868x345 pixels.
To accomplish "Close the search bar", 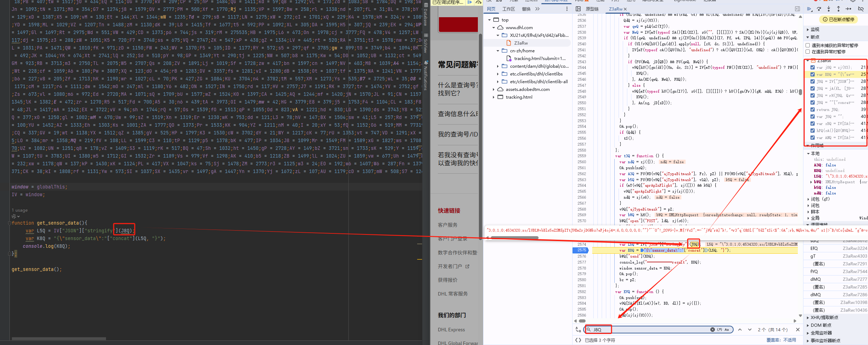I will (798, 330).
